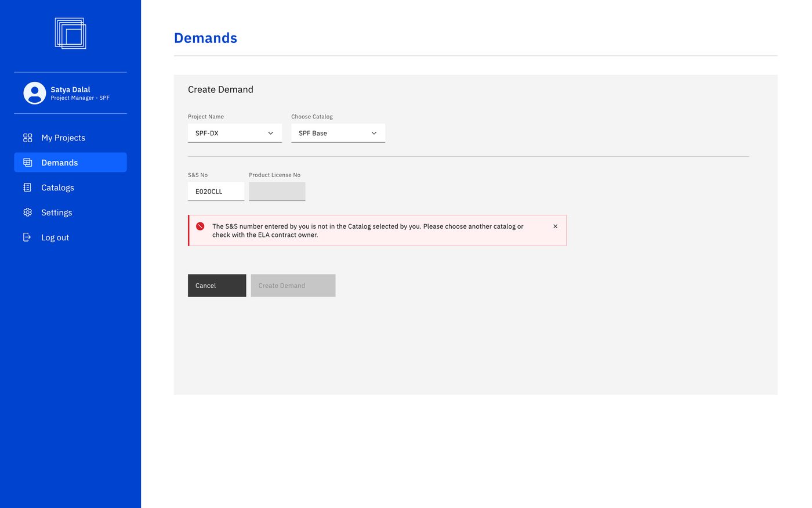Click the Log out door icon
This screenshot has width=812, height=508.
pos(27,237)
